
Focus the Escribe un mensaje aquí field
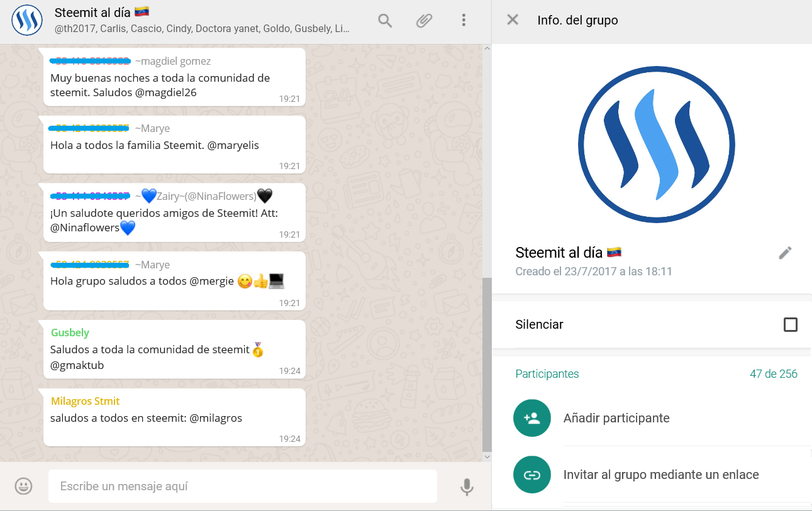(243, 486)
